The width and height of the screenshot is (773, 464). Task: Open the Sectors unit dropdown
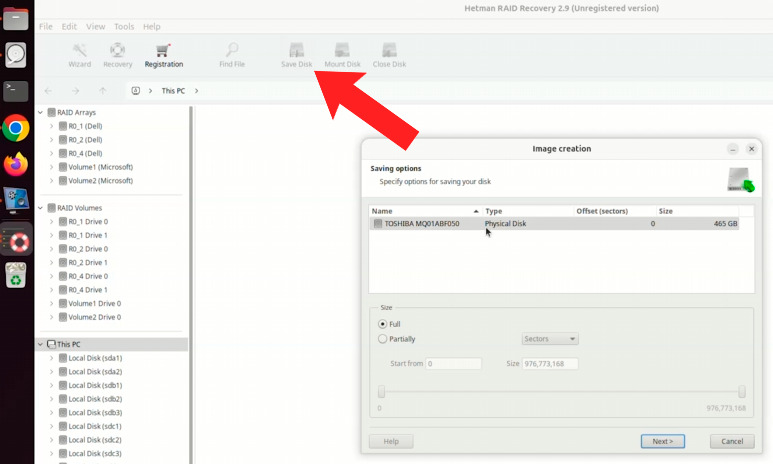(550, 339)
